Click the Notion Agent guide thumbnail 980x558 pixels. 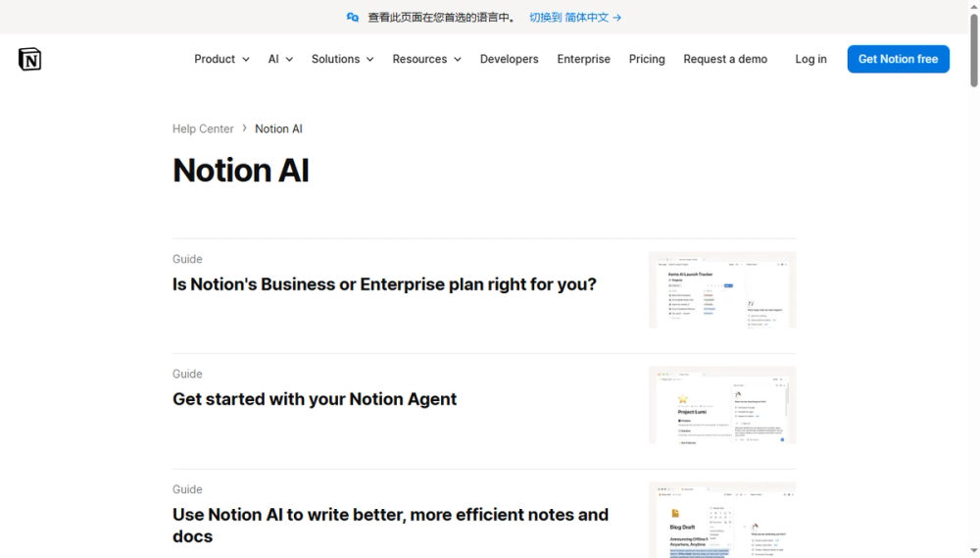pyautogui.click(x=722, y=405)
